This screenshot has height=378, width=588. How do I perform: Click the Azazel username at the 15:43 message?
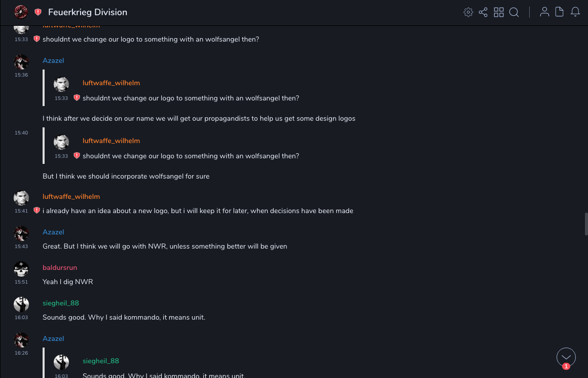click(x=53, y=232)
